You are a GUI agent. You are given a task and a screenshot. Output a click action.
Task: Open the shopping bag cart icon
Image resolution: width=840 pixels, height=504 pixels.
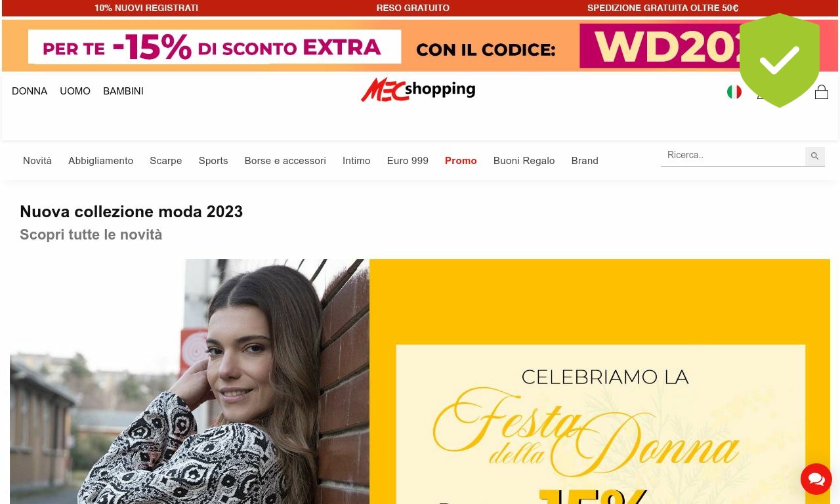822,92
